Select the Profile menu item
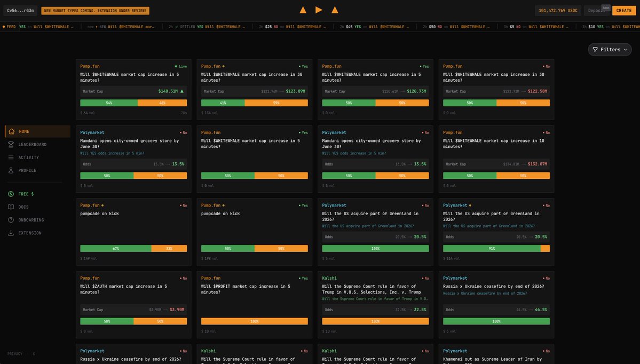The height and width of the screenshot is (364, 640). coord(27,171)
